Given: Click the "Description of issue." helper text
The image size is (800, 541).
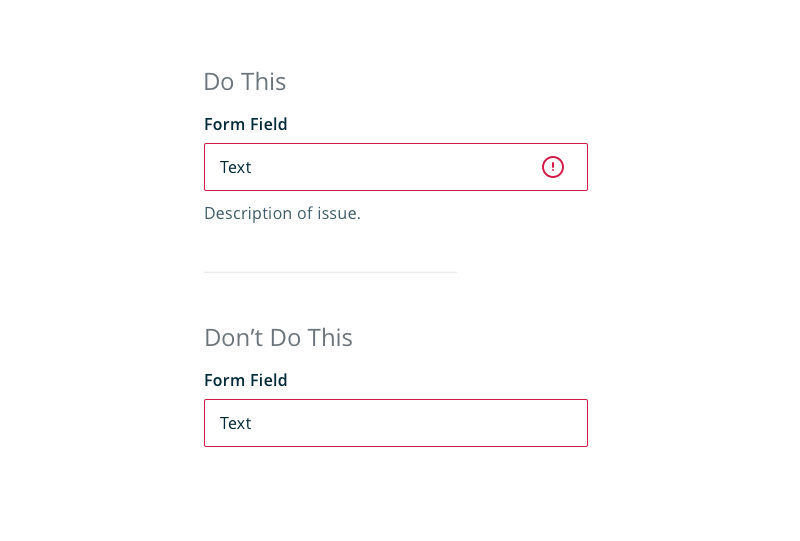Looking at the screenshot, I should click(x=282, y=213).
